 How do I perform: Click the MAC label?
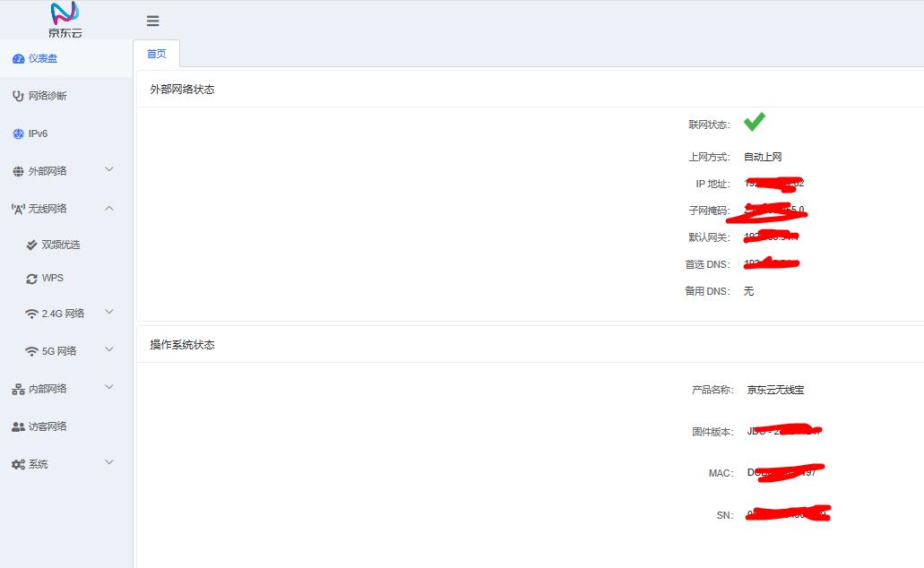coord(721,473)
